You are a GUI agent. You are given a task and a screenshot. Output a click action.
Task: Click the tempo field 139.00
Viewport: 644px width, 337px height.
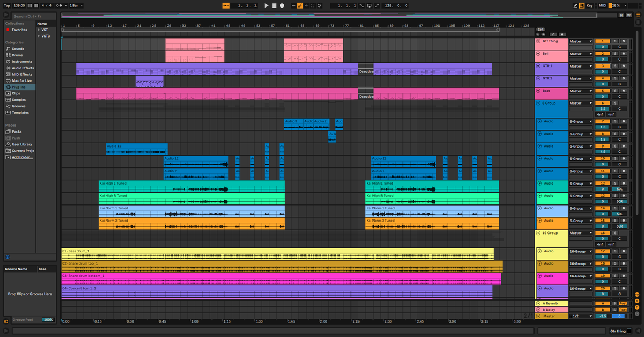[19, 5]
